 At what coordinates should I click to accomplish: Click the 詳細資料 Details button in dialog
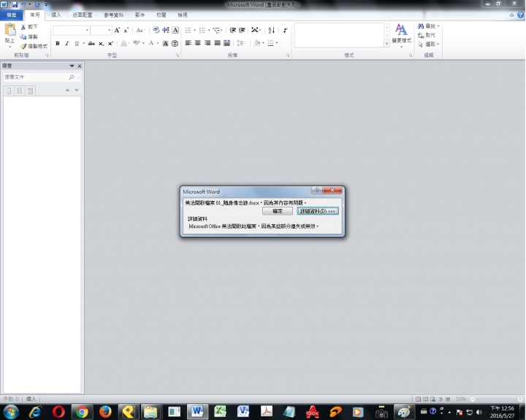[x=318, y=211]
